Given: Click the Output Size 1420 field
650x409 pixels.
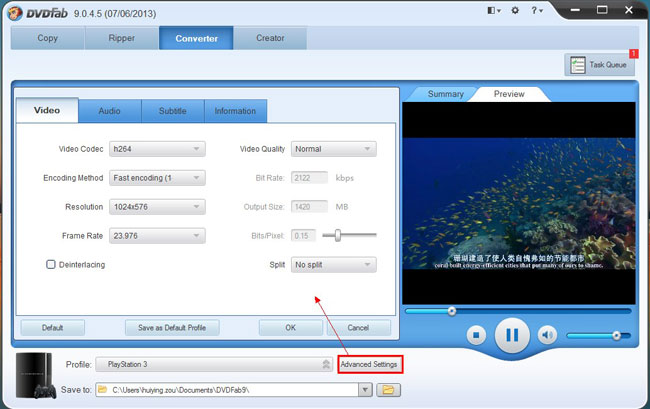Looking at the screenshot, I should pos(309,207).
